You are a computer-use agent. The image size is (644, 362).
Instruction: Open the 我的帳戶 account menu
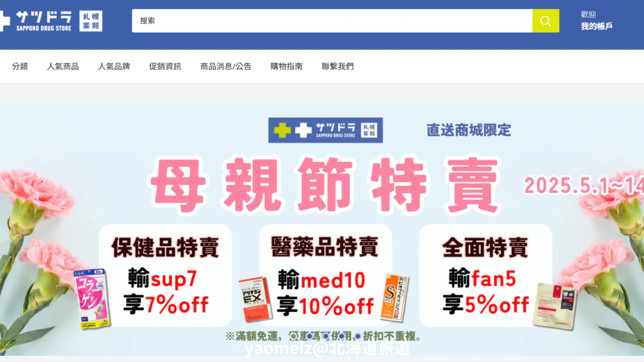[x=597, y=26]
